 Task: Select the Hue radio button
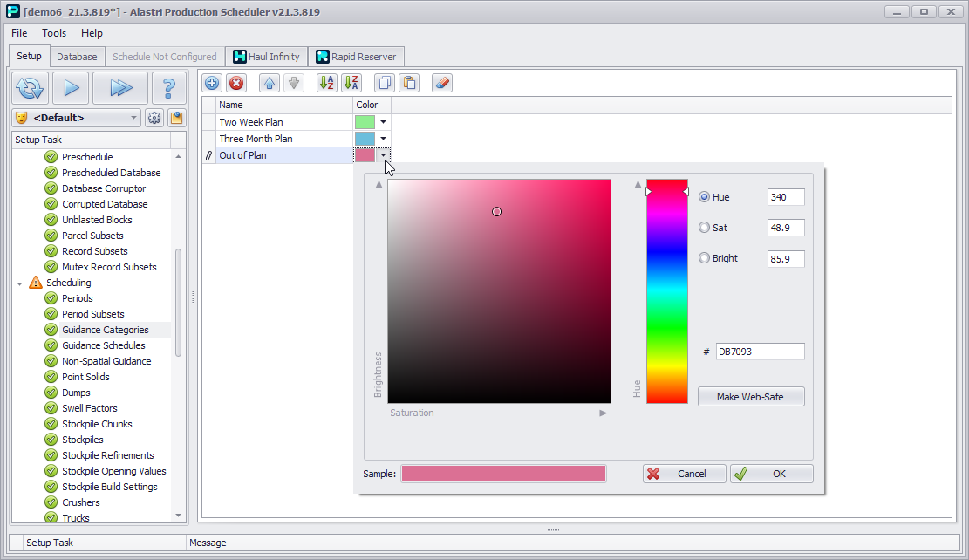(x=705, y=197)
